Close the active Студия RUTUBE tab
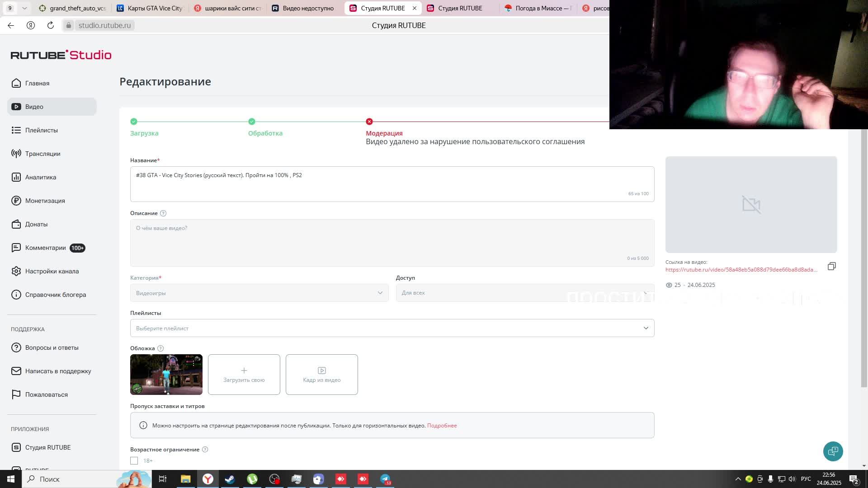This screenshot has height=488, width=868. [415, 8]
